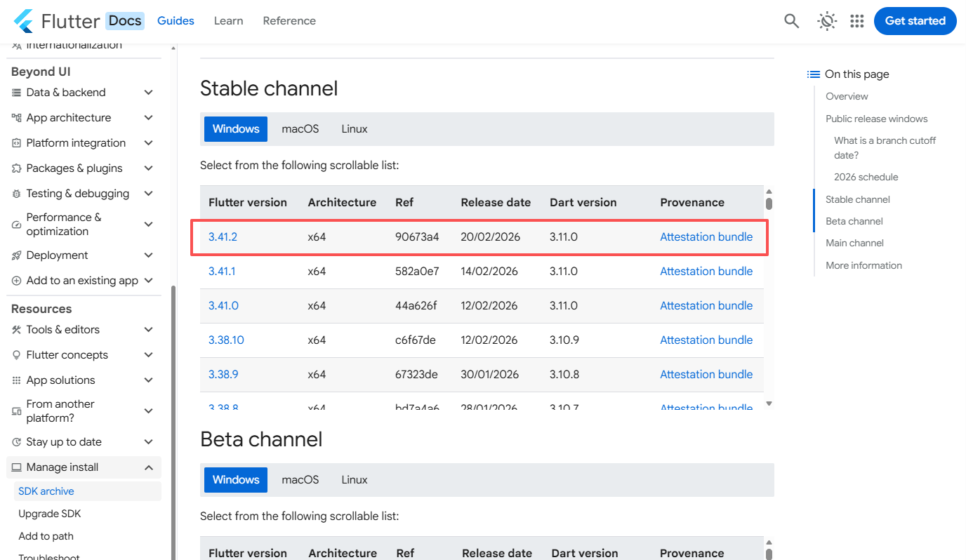The image size is (966, 560).
Task: Open the Guides tab
Action: 176,21
